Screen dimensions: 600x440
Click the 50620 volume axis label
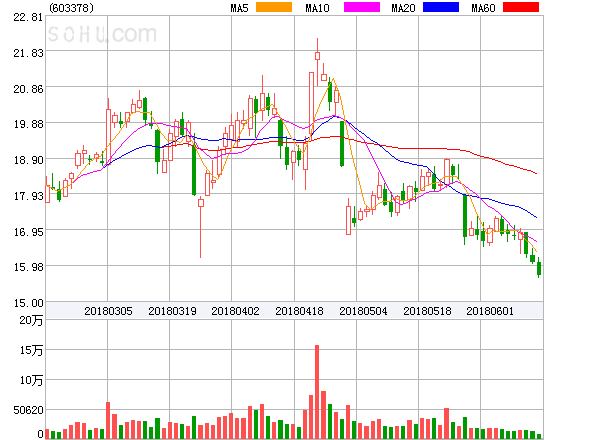tap(28, 410)
